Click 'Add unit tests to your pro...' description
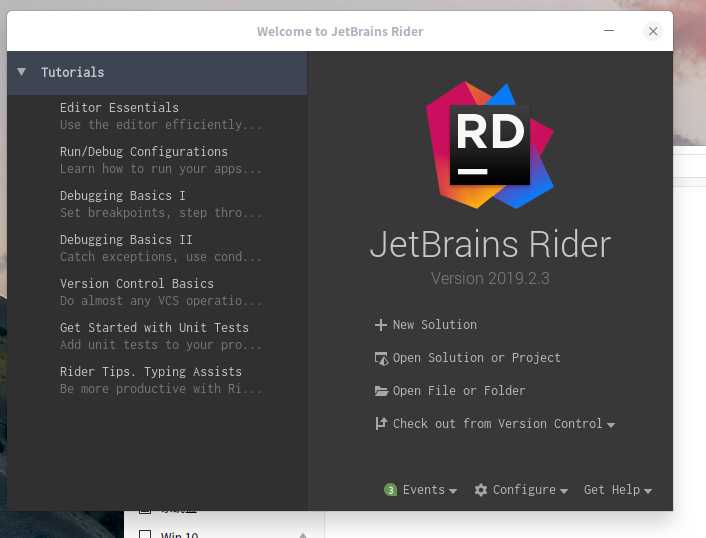The height and width of the screenshot is (538, 706). coord(161,345)
